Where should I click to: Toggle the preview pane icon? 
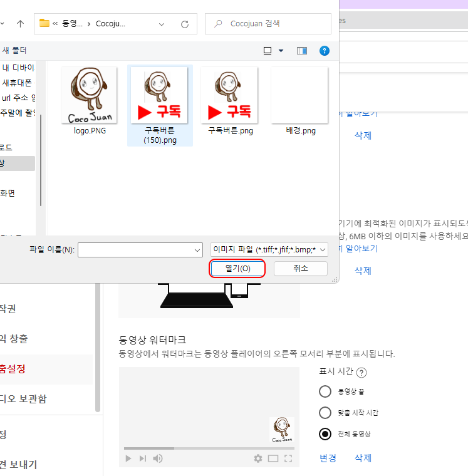[302, 51]
